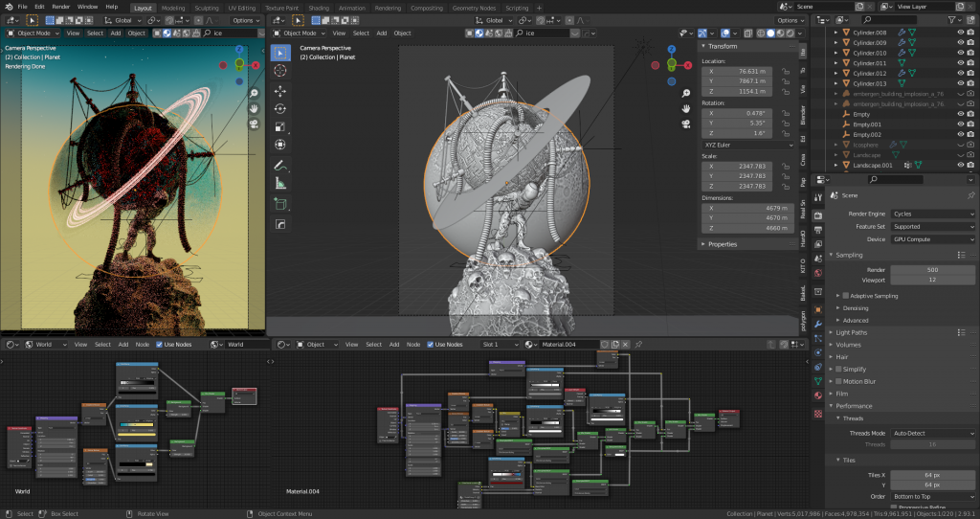Open Render properties tab icon
Viewport: 980px width, 519px height.
coord(818,215)
